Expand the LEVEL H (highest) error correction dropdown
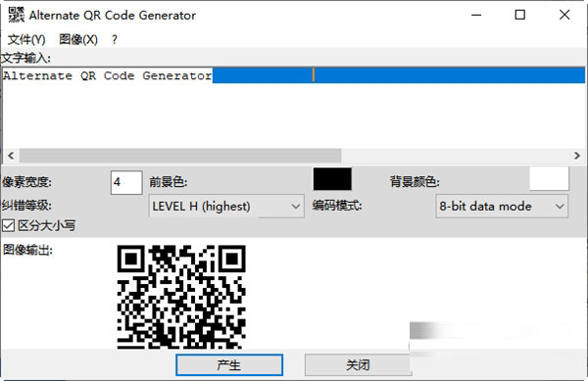 coord(226,206)
